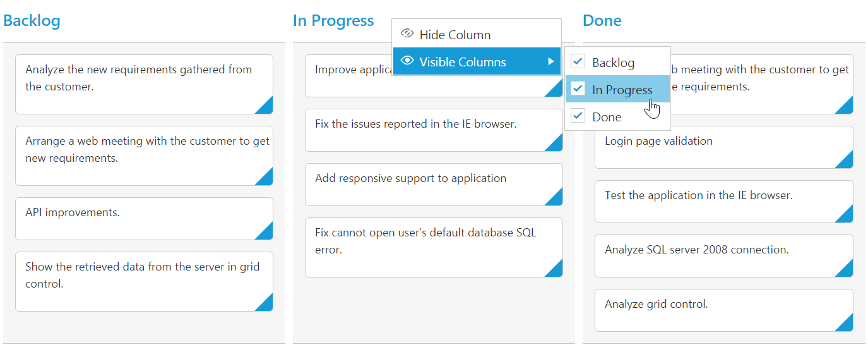The image size is (868, 347).
Task: Click corner triangle on Login page validation card
Action: point(846,161)
